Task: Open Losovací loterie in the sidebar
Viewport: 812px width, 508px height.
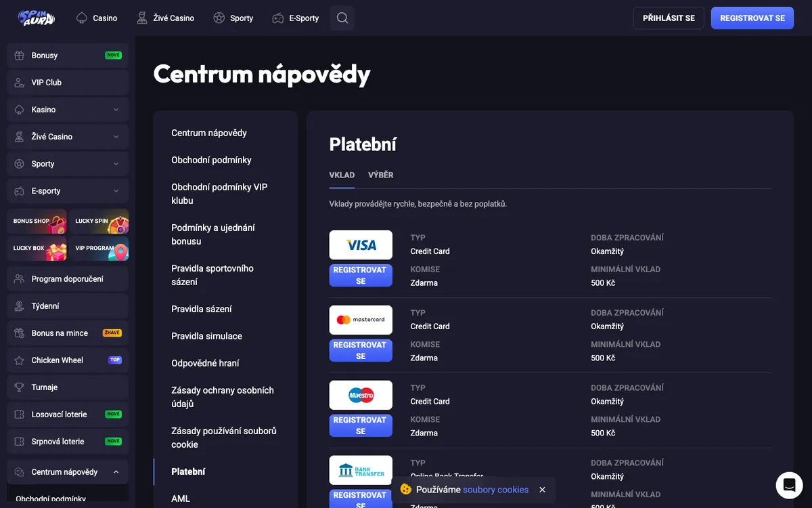Action: [x=68, y=415]
